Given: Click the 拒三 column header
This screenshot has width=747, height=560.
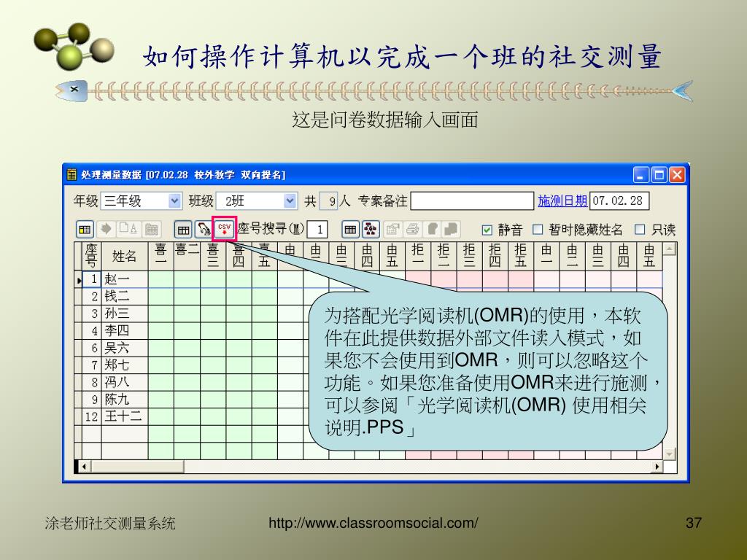Looking at the screenshot, I should (x=469, y=256).
